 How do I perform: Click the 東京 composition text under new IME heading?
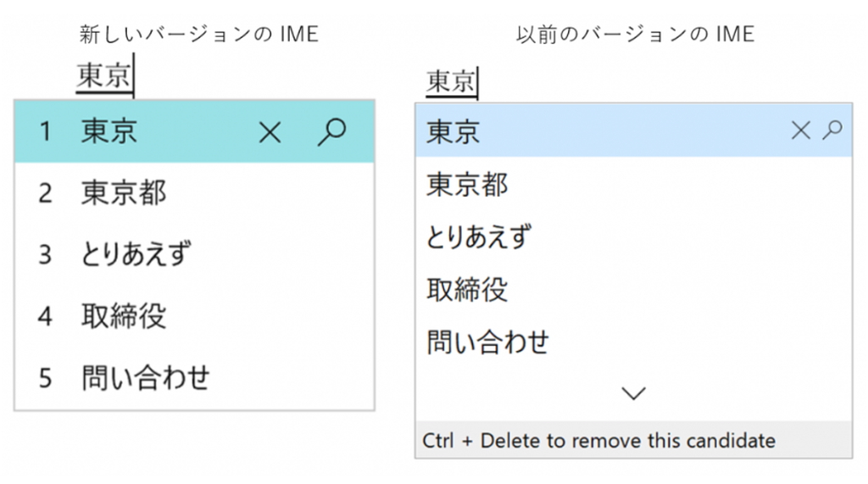click(x=103, y=75)
